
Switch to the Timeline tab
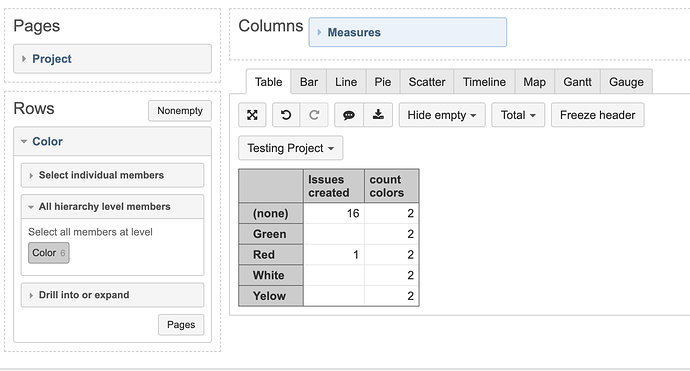coord(484,82)
